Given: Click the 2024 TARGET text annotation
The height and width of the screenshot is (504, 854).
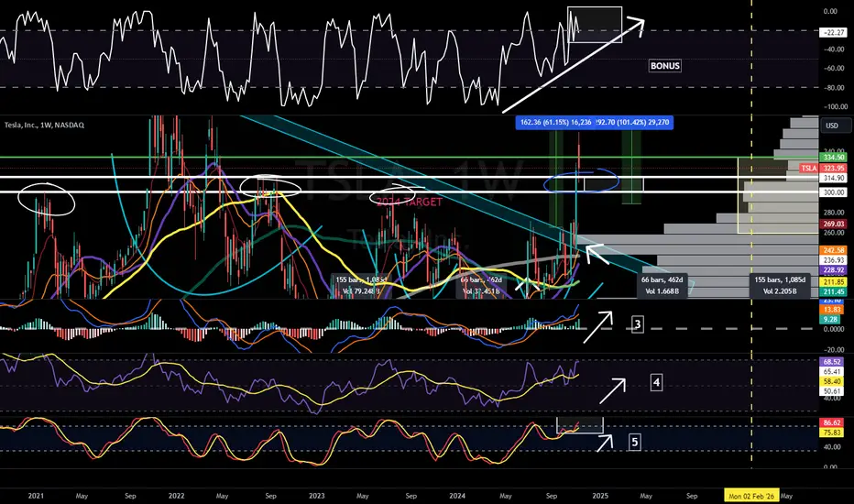Looking at the screenshot, I should (x=410, y=203).
